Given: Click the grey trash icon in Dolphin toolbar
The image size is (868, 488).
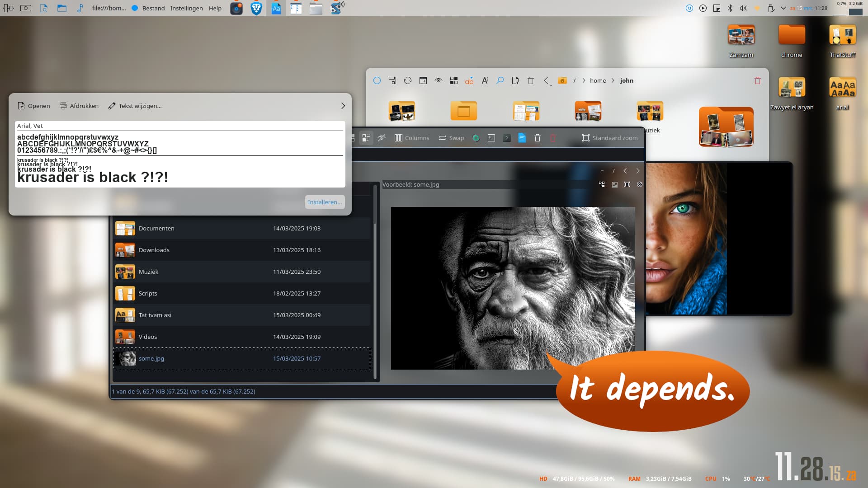Looking at the screenshot, I should pyautogui.click(x=531, y=80).
